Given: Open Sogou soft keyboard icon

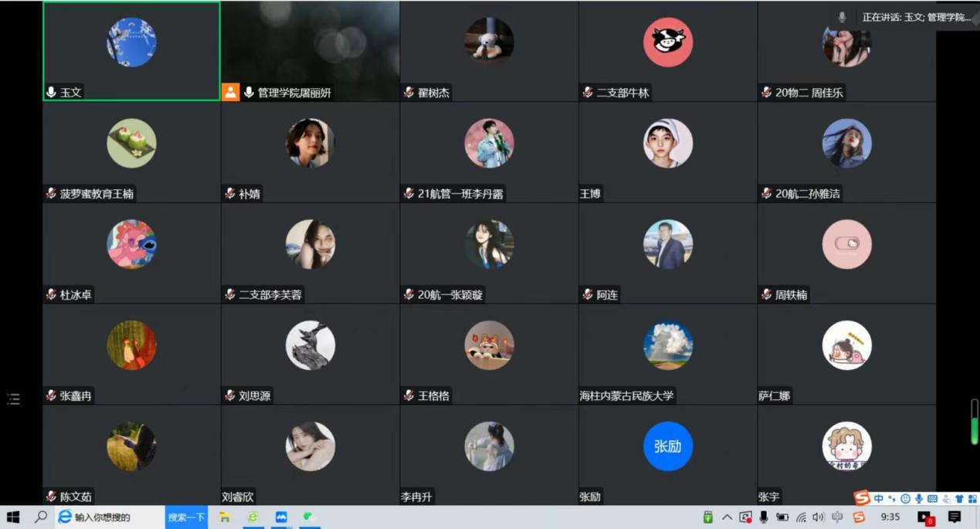Looking at the screenshot, I should point(932,499).
